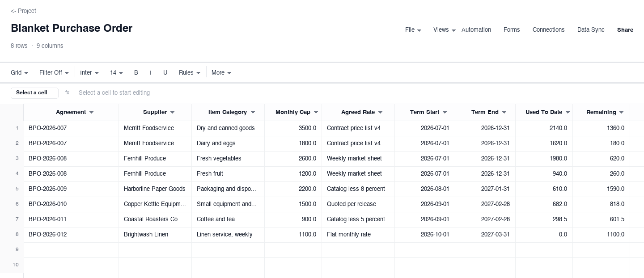Select the cell BPO-2026-009

[x=71, y=189]
